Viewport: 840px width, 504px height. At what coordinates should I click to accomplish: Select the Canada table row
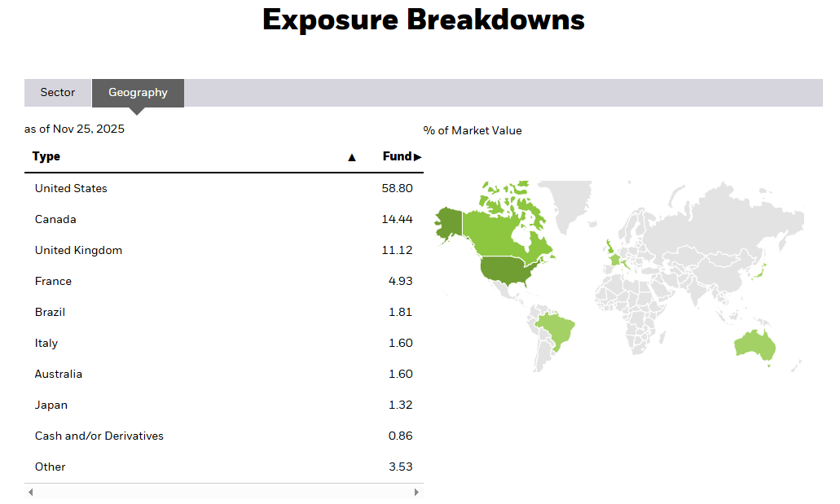click(224, 219)
